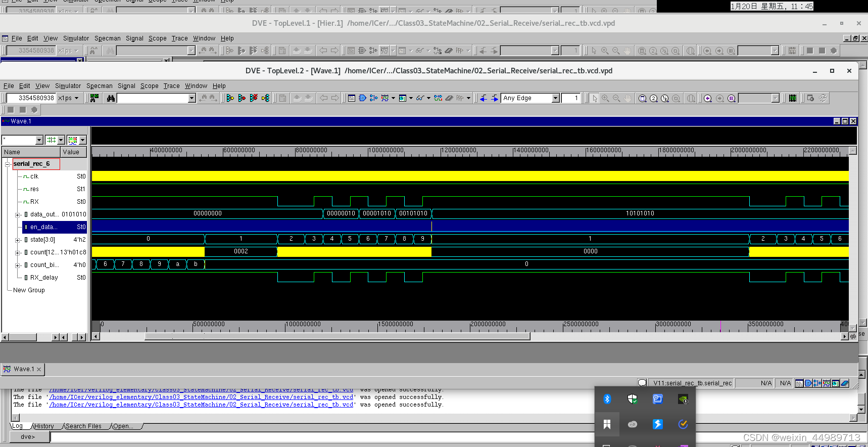
Task: Open a new Schematic view icon
Action: click(x=363, y=98)
